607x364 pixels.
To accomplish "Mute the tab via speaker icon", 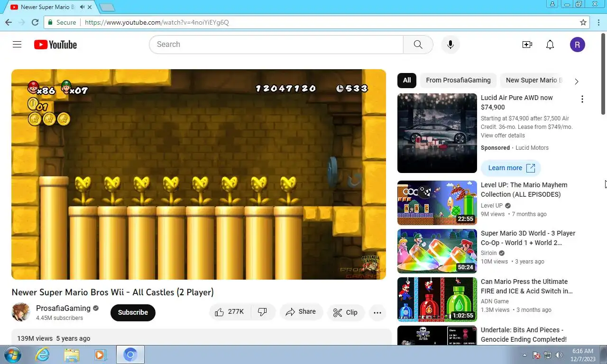I will [x=83, y=7].
